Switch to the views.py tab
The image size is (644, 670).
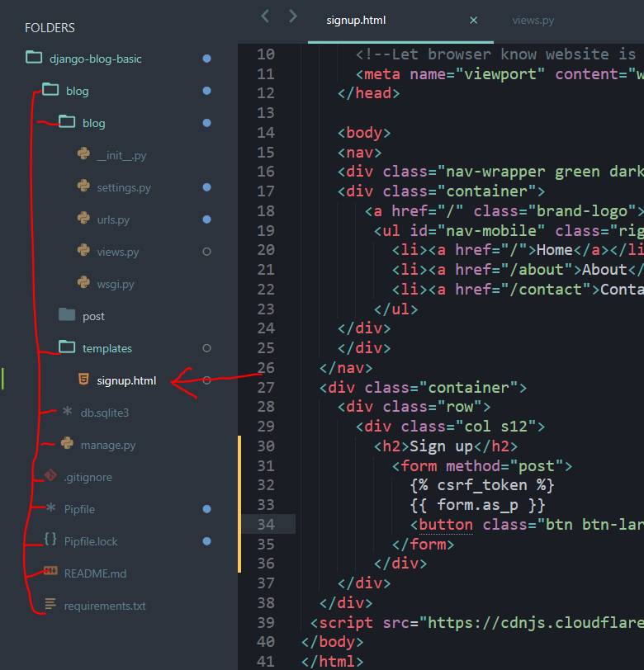(533, 20)
